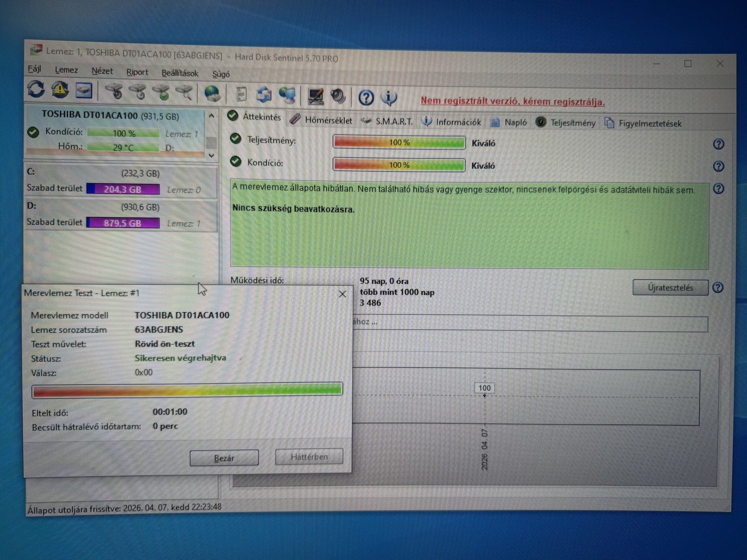This screenshot has width=747, height=560.
Task: Click the C: free space 204,3 GB bar
Action: [123, 189]
